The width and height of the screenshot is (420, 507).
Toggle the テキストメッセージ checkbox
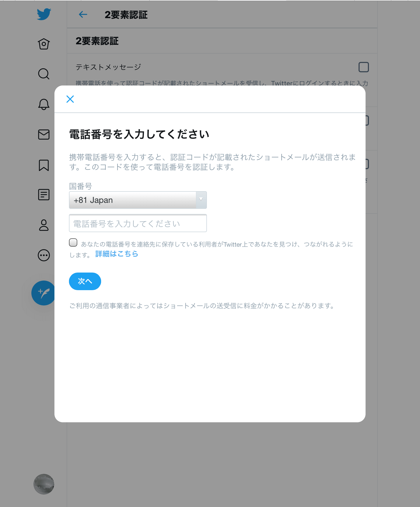point(363,67)
